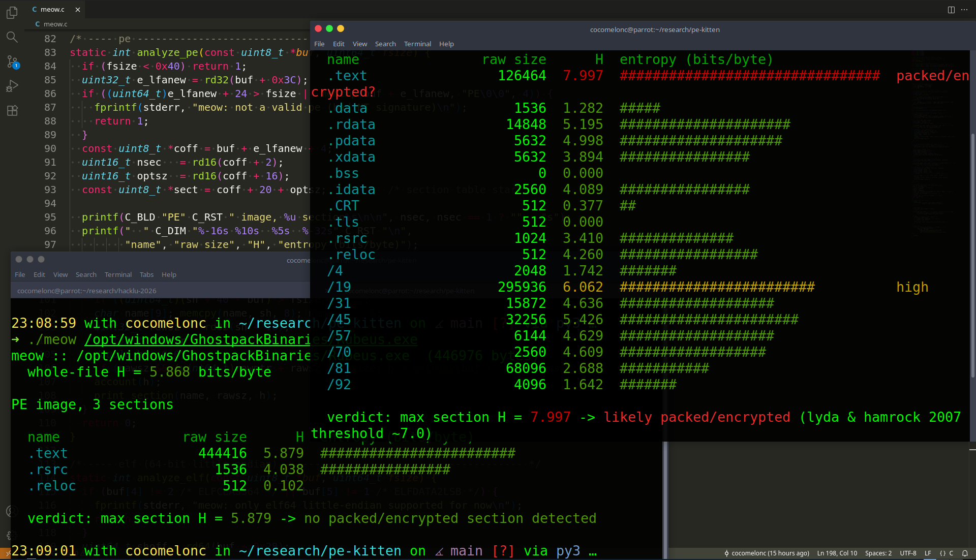The width and height of the screenshot is (976, 560).
Task: Click the /81 section entropy 2.688
Action: pyautogui.click(x=583, y=368)
